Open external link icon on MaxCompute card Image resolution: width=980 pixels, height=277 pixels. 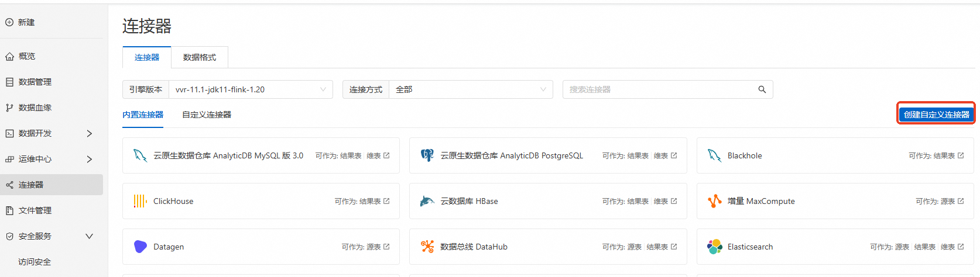961,201
